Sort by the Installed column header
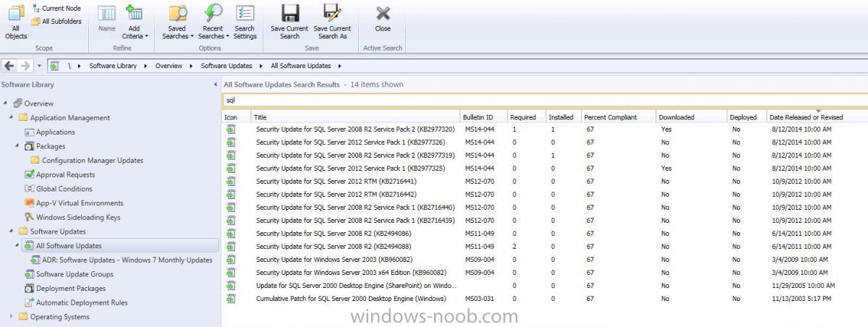868x327 pixels. coord(563,117)
